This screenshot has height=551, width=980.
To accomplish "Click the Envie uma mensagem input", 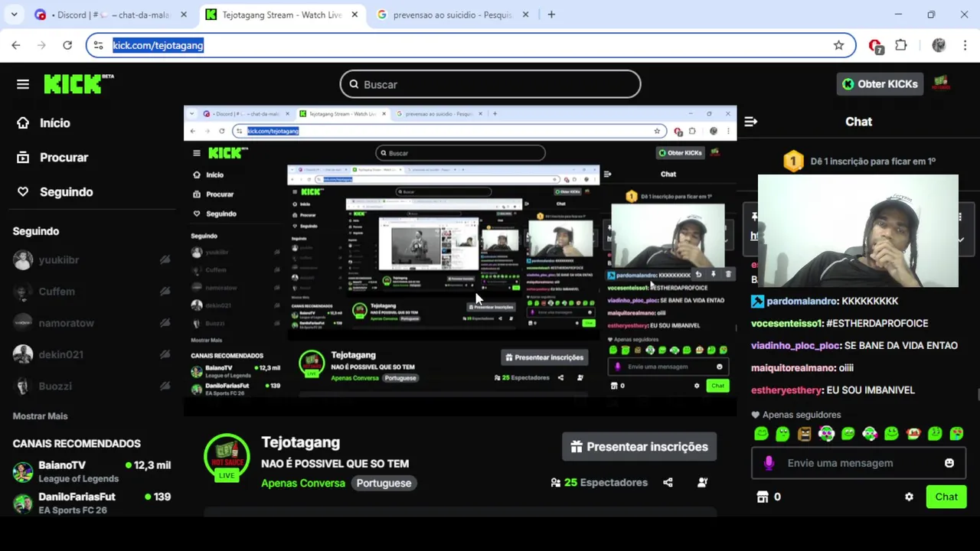I will 857,463.
